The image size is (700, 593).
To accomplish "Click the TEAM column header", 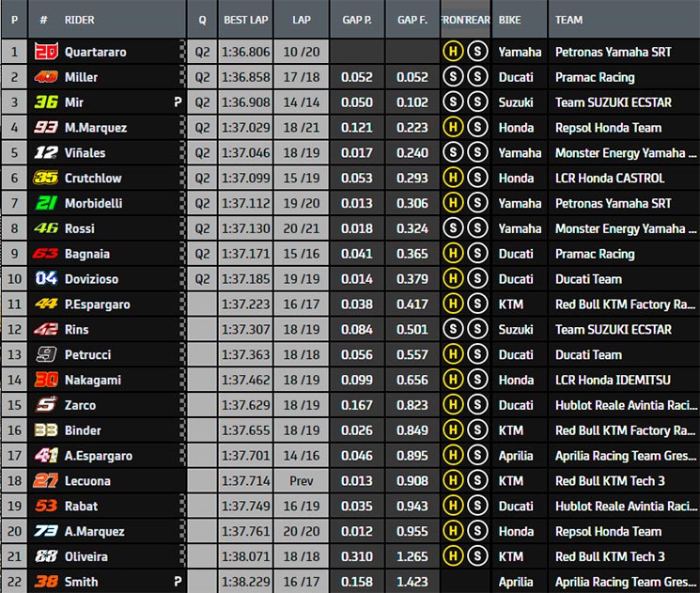I will [568, 20].
